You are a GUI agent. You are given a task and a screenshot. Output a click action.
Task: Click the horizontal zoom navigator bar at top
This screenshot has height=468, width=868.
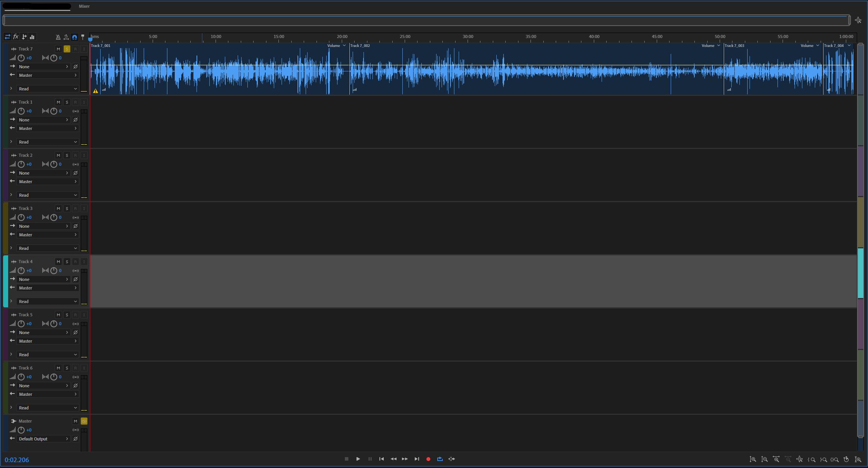pyautogui.click(x=426, y=20)
